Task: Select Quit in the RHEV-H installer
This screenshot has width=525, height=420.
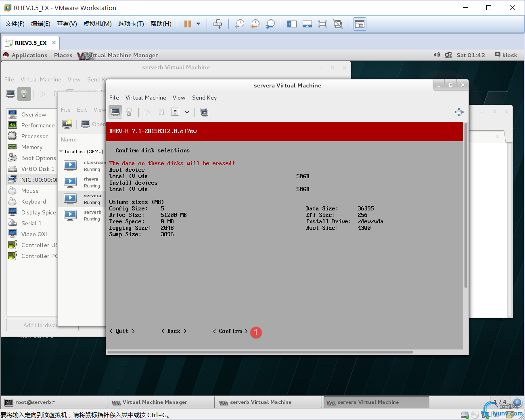Action: point(122,331)
